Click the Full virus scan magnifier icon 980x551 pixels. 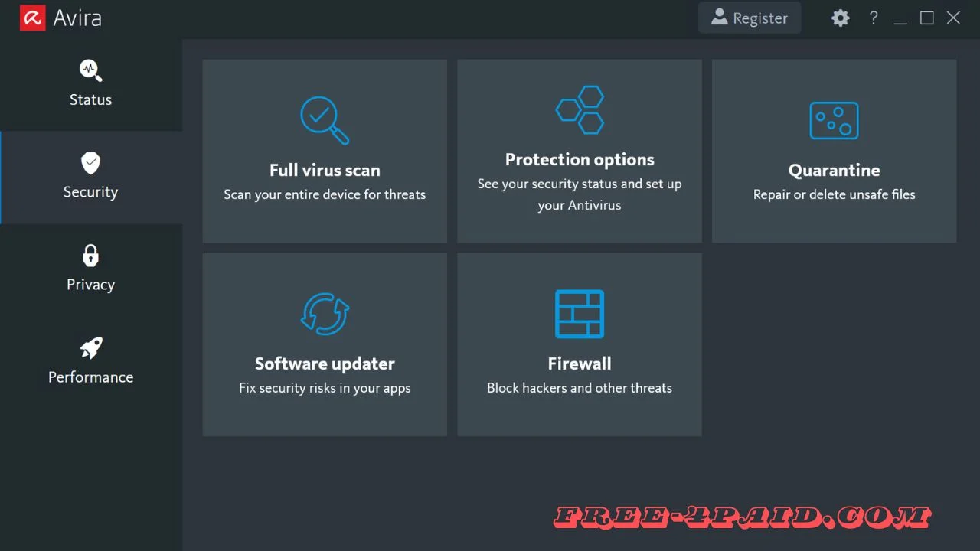tap(325, 120)
